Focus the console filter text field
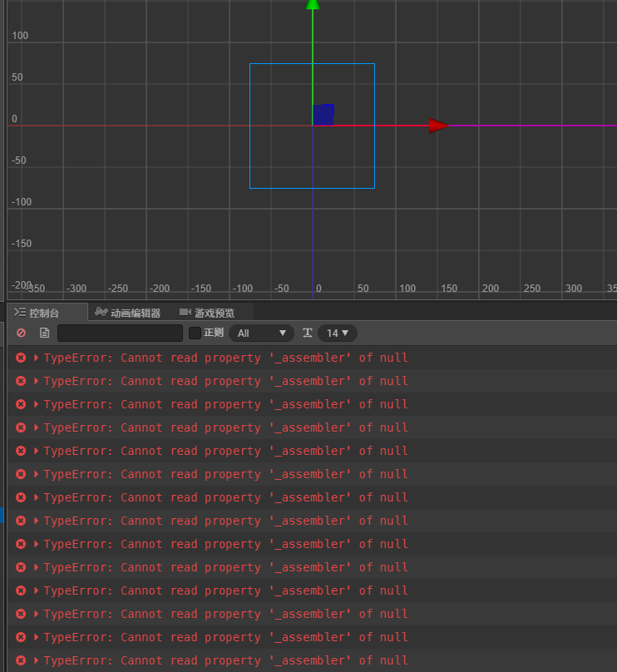This screenshot has width=617, height=672. (x=120, y=333)
